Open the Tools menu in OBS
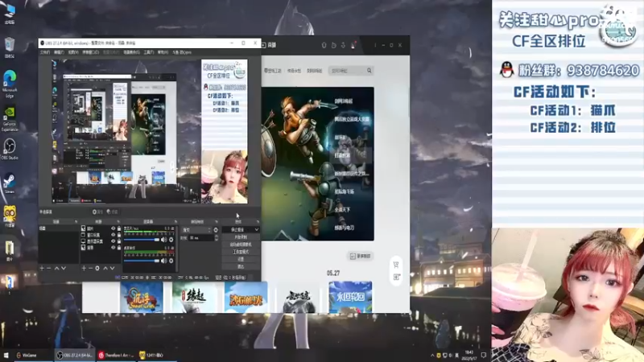Screen dimensions: 644x362 click(149, 52)
